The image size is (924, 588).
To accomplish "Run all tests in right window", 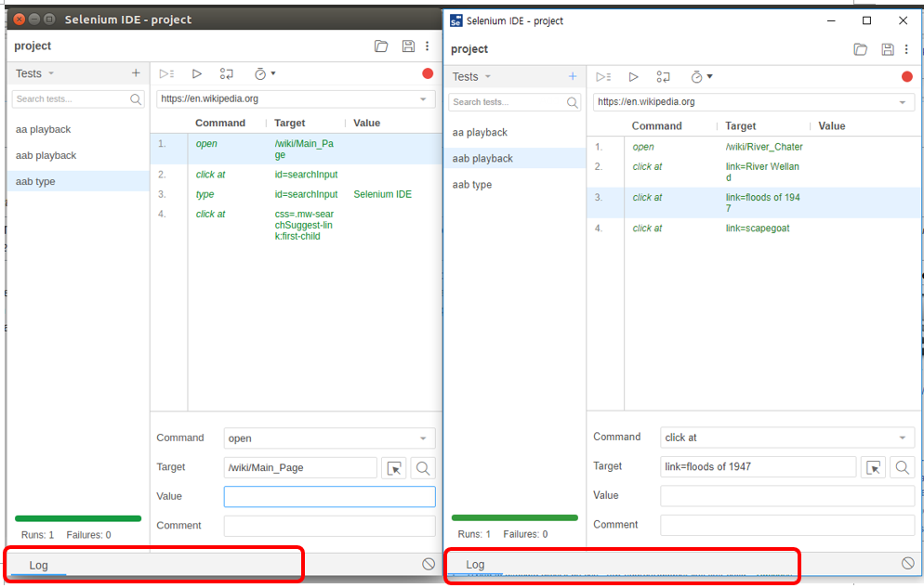I will (x=603, y=76).
